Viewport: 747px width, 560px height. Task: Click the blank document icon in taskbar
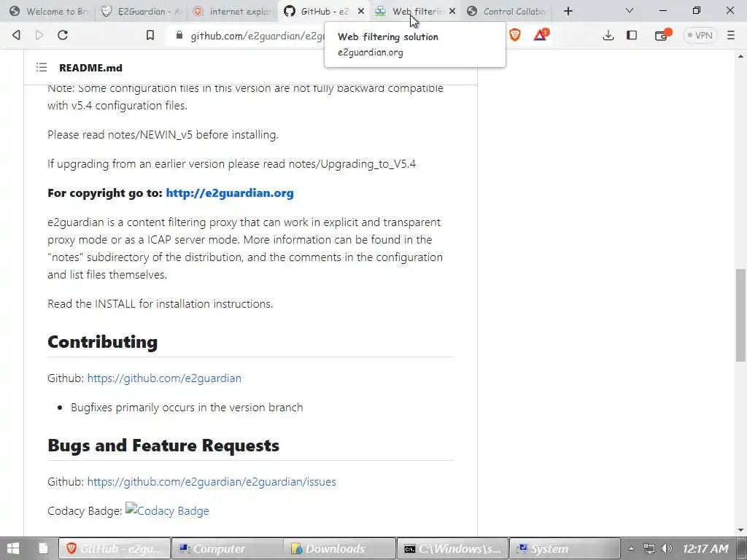(43, 548)
